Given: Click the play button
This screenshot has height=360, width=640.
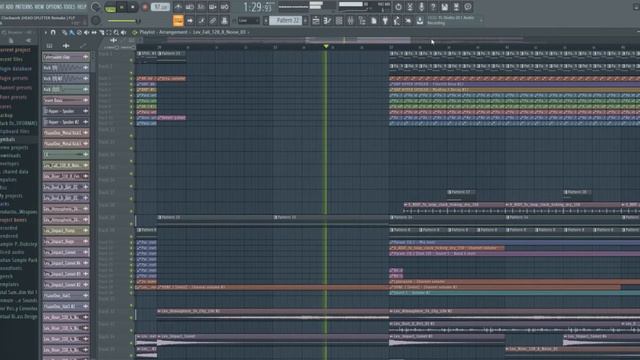Looking at the screenshot, I should click(x=122, y=7).
